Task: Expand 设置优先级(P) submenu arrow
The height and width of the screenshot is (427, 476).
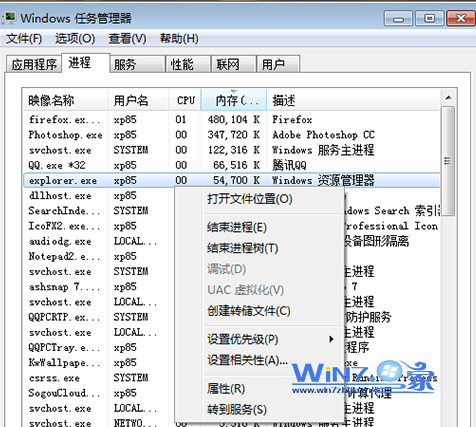Action: pyautogui.click(x=331, y=339)
